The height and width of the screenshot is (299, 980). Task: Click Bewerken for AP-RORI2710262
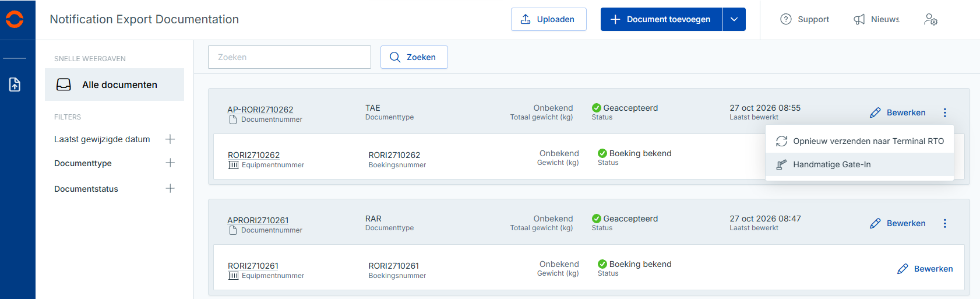(x=897, y=112)
